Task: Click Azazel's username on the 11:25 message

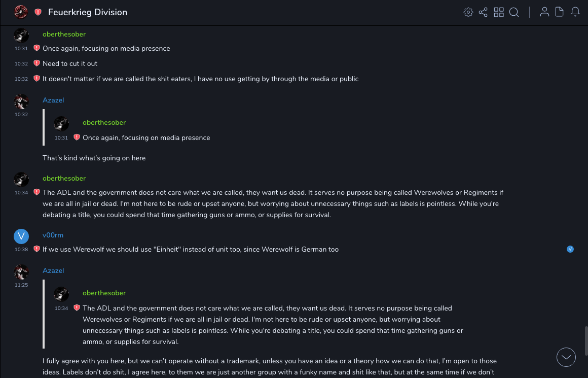Action: (x=53, y=270)
